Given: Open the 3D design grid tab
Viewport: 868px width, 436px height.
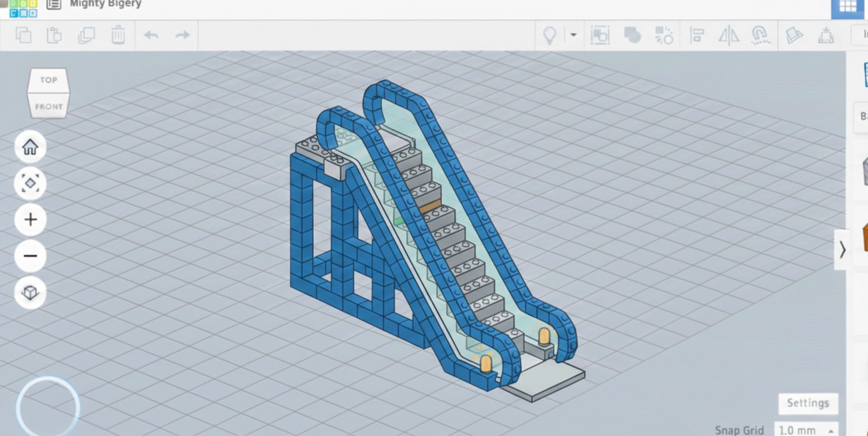Looking at the screenshot, I should pos(848,6).
